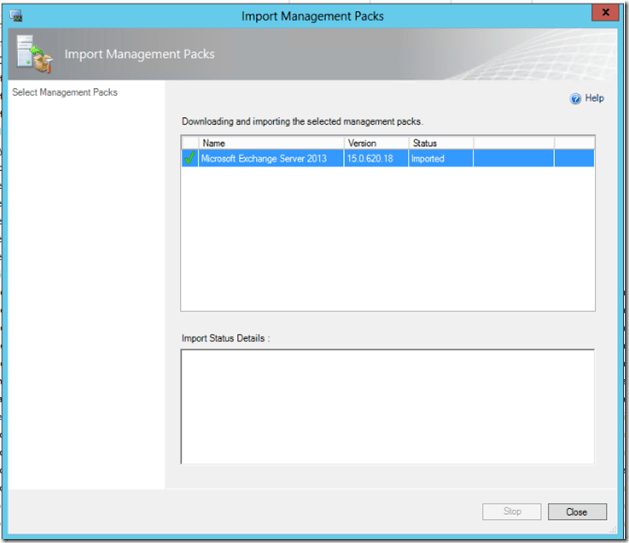Click the Import Management Packs banner icon
The width and height of the screenshot is (629, 543).
click(x=39, y=54)
